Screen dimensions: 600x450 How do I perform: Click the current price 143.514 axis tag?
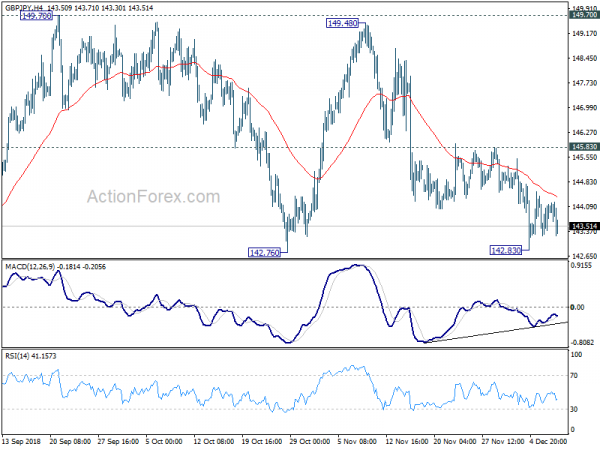(x=584, y=227)
